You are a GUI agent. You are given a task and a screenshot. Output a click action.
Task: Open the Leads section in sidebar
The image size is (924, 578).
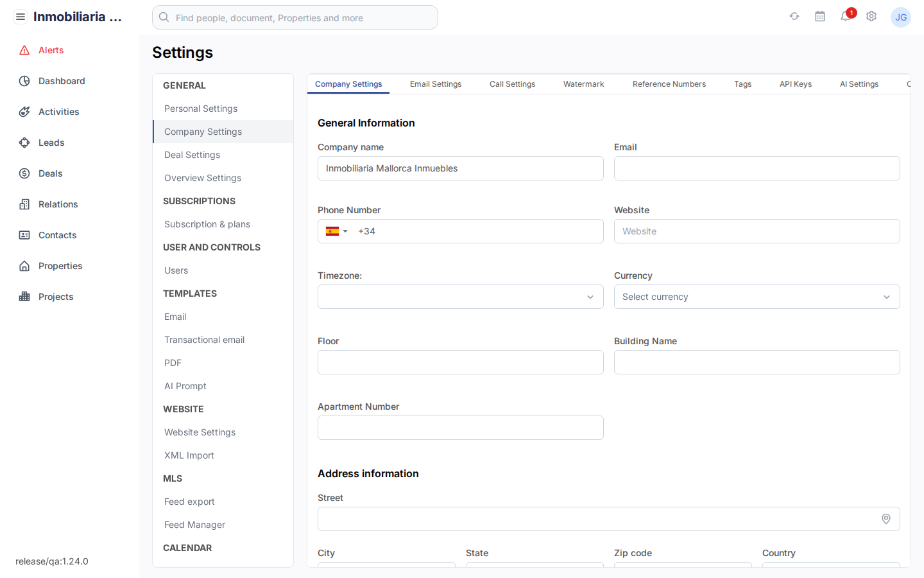coord(52,143)
